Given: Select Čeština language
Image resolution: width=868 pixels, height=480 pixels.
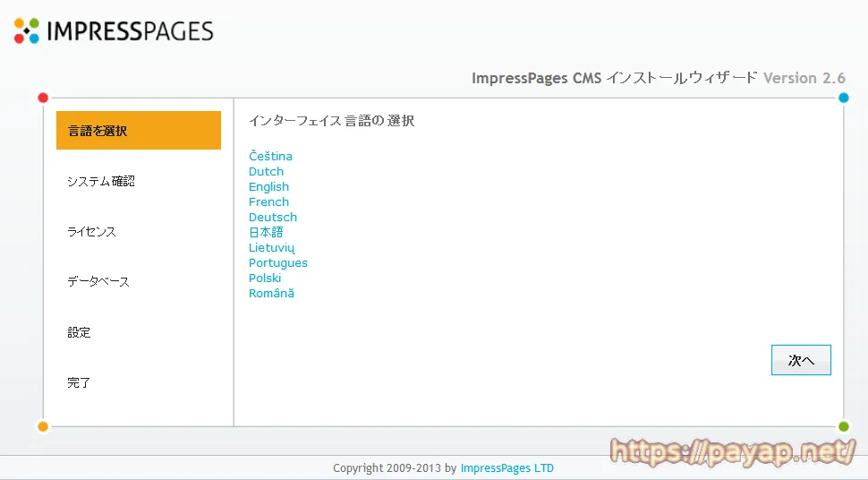Looking at the screenshot, I should pos(270,157).
